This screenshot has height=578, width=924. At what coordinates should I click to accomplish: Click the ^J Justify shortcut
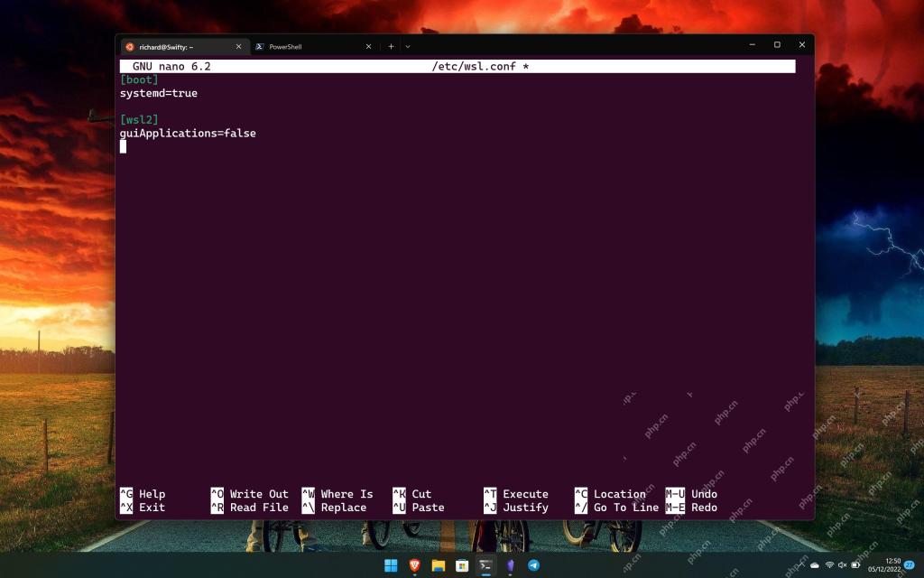(x=516, y=508)
